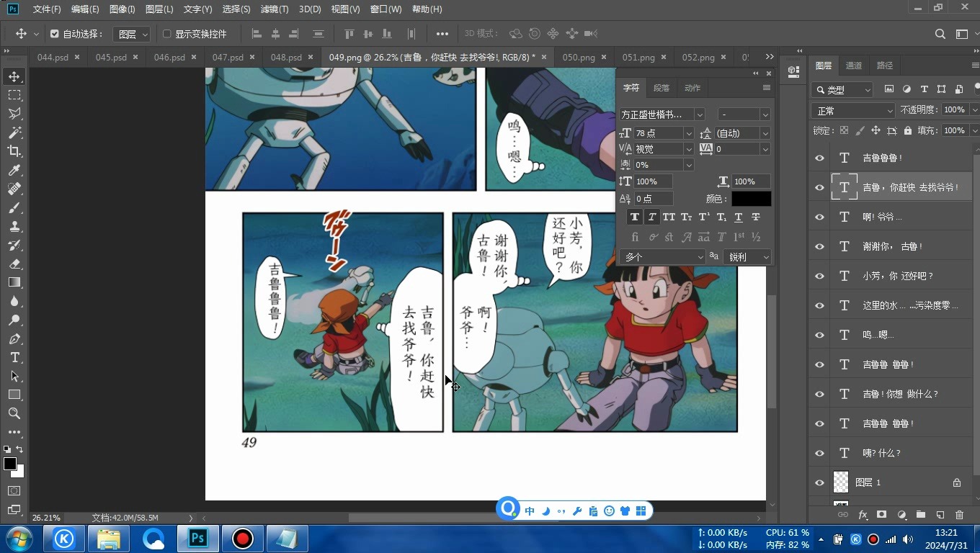Select the Eraser tool
Screen dimensions: 980x553
(x=14, y=264)
